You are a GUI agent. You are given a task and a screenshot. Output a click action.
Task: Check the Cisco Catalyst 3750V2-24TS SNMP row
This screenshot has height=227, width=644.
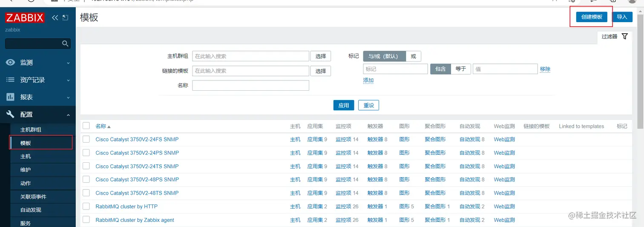(86, 166)
